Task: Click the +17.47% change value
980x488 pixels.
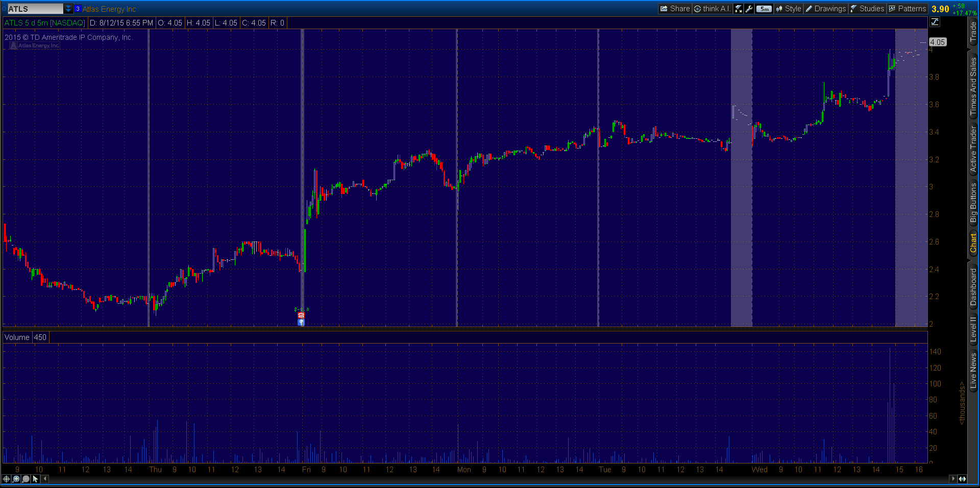Action: tap(965, 13)
